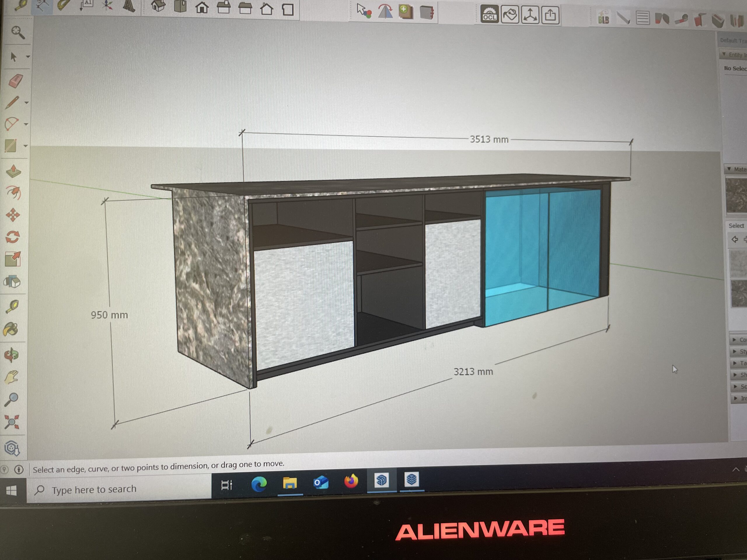Select the Eraser tool
Screen dimensions: 747x560
[x=15, y=81]
